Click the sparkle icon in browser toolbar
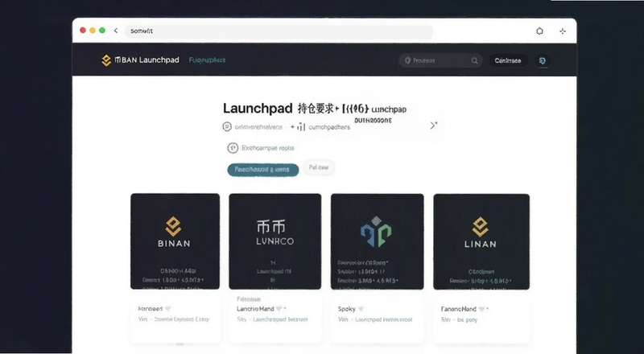Image resolution: width=644 pixels, height=354 pixels. [x=563, y=31]
